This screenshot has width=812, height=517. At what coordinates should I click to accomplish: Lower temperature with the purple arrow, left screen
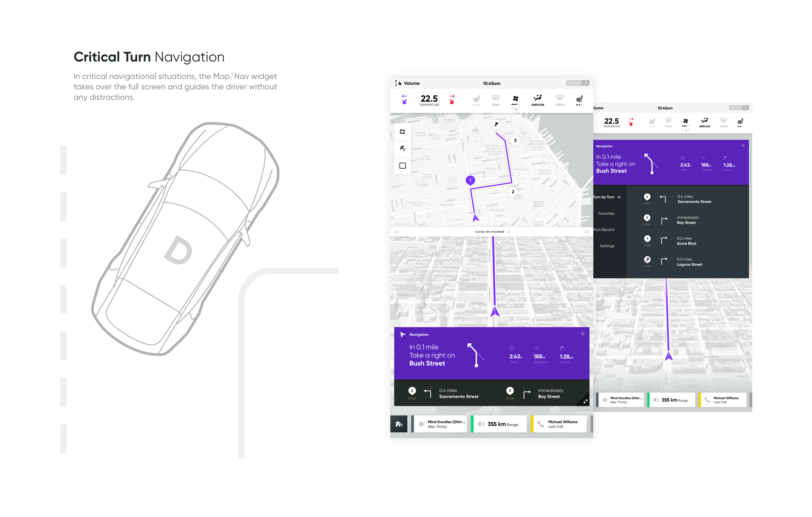(404, 100)
